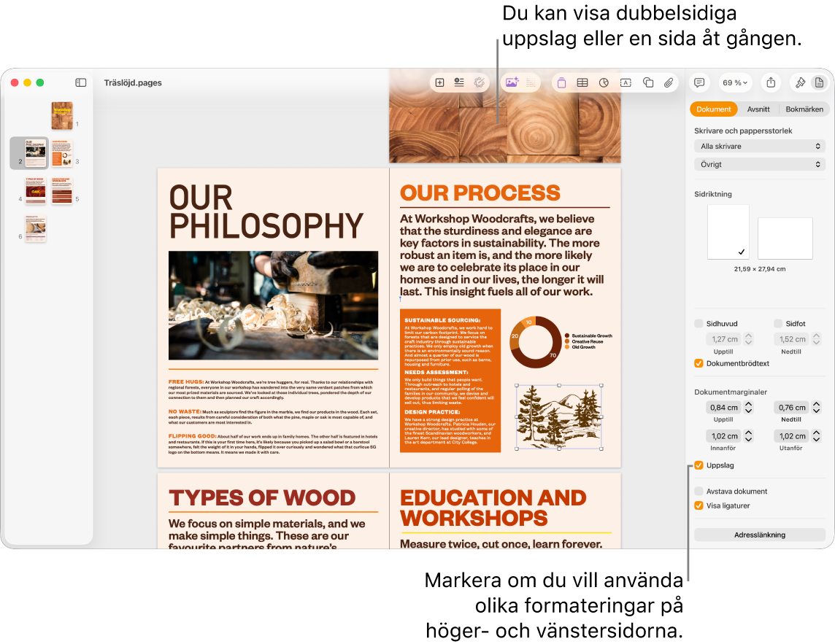Screen dimensions: 835x644
Task: Select page 6 thumbnail in sidebar
Action: [x=36, y=228]
